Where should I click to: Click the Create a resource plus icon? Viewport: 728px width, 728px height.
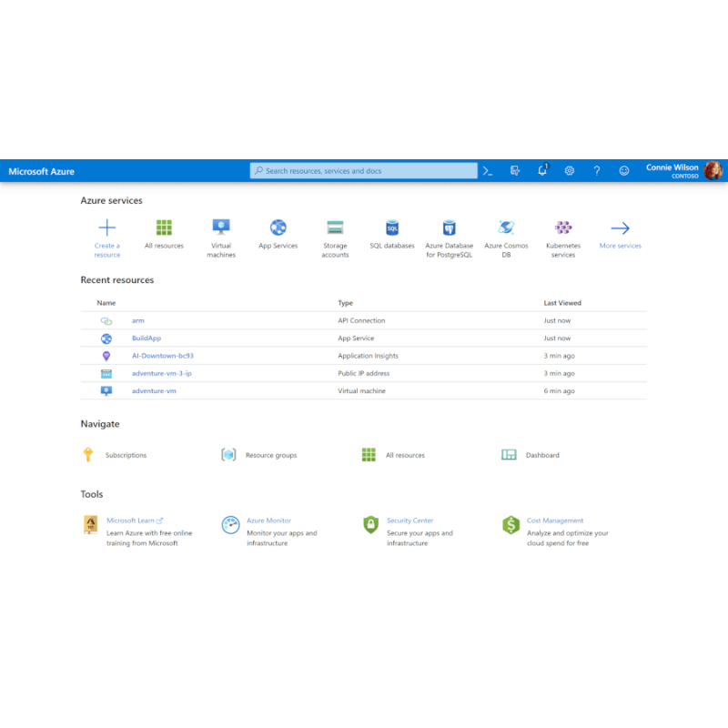tap(107, 227)
